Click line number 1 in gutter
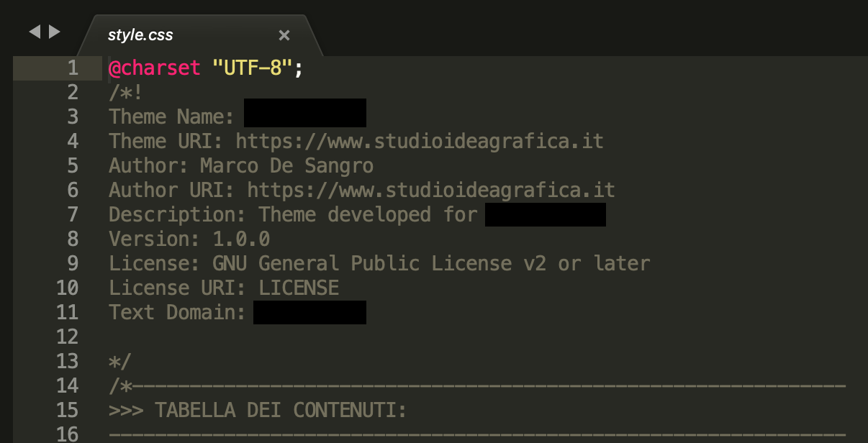The width and height of the screenshot is (868, 443). (73, 68)
